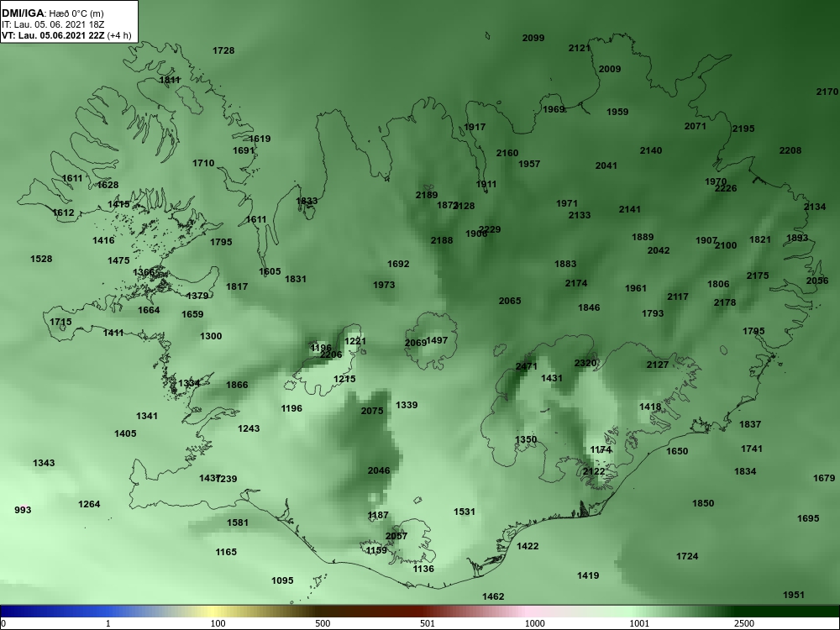Select the 1497 value on the glacier

pyautogui.click(x=437, y=340)
